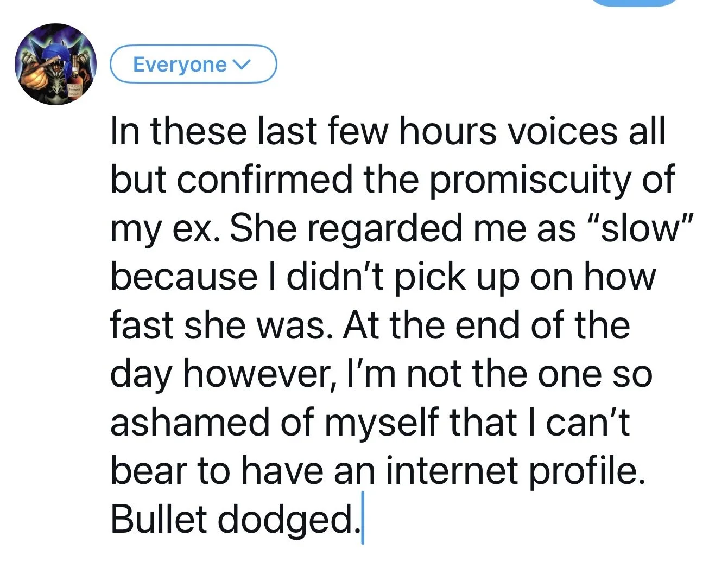
Task: Open the Everyone audience selector
Action: [x=194, y=64]
